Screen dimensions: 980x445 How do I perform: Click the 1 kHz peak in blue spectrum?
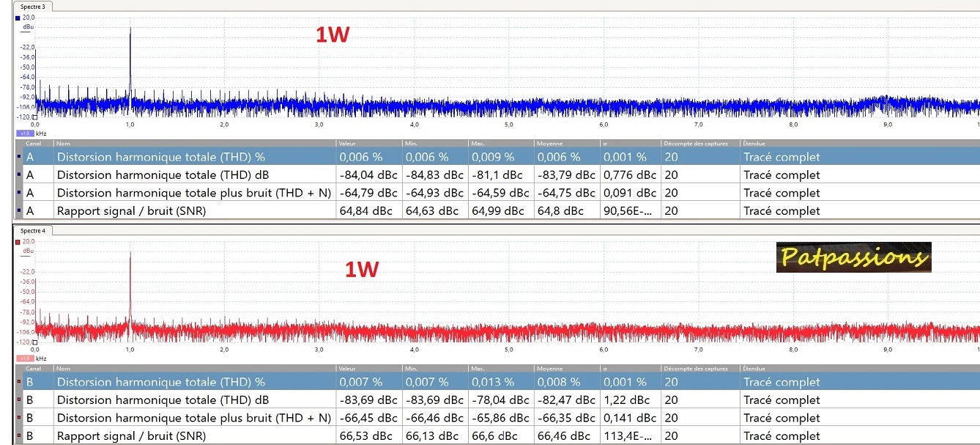click(130, 31)
